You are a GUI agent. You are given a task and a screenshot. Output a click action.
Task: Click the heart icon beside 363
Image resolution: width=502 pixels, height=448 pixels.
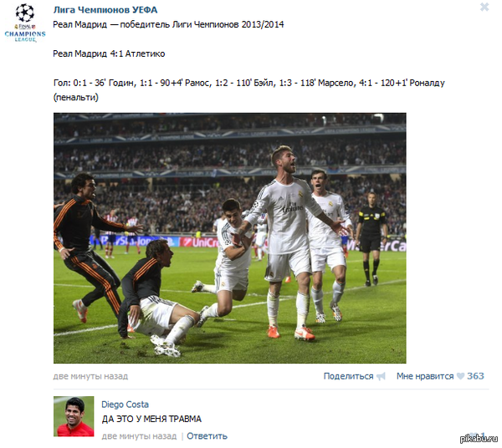(460, 376)
